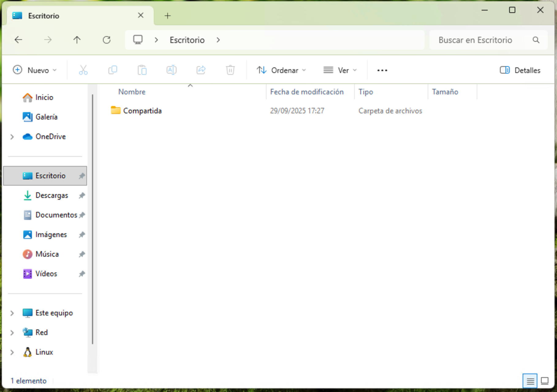The width and height of the screenshot is (557, 392).
Task: Open the Ver view menu
Action: click(x=340, y=70)
